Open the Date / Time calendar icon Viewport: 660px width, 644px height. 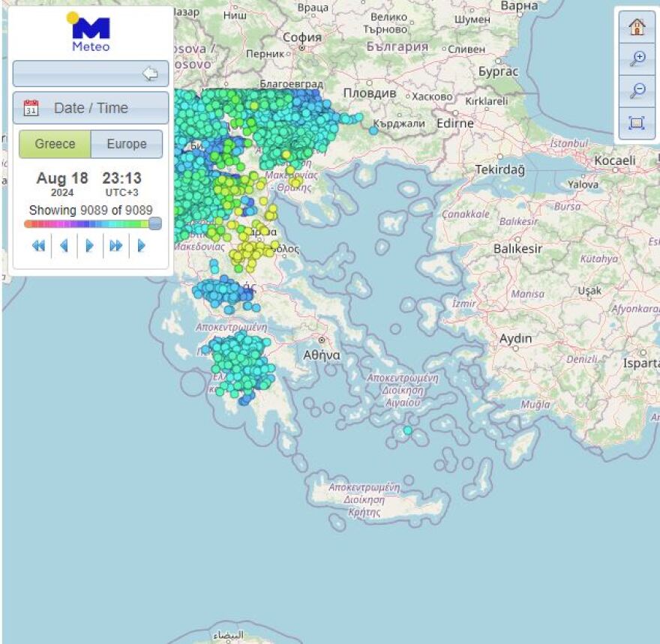[x=31, y=108]
